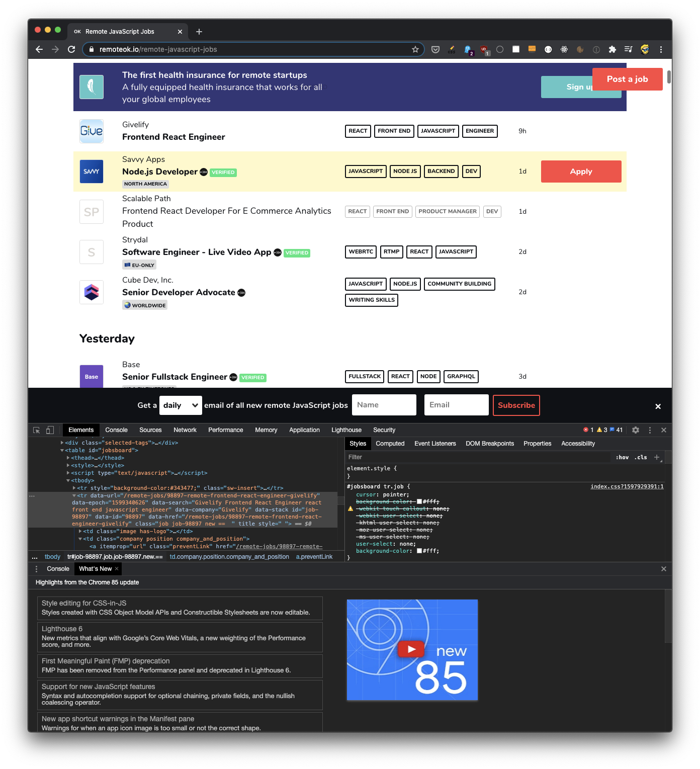Switch to the Network tab in DevTools
700x769 pixels.
185,430
